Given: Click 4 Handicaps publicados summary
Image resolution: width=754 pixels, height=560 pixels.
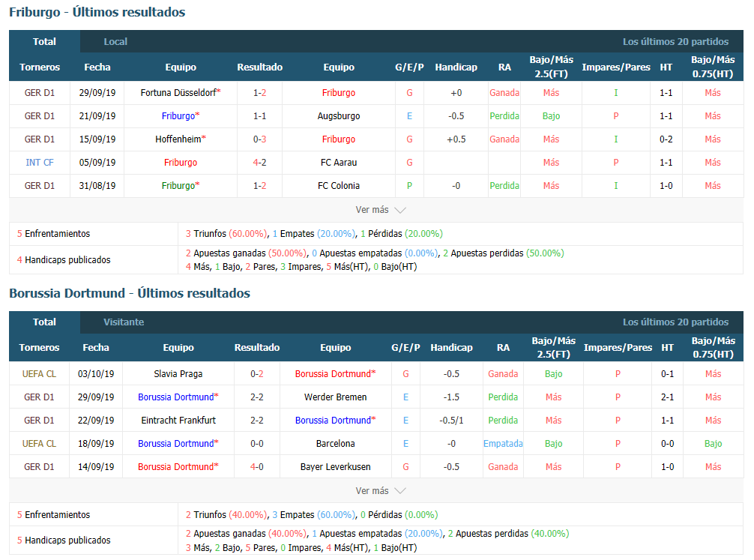Looking at the screenshot, I should pos(64,260).
